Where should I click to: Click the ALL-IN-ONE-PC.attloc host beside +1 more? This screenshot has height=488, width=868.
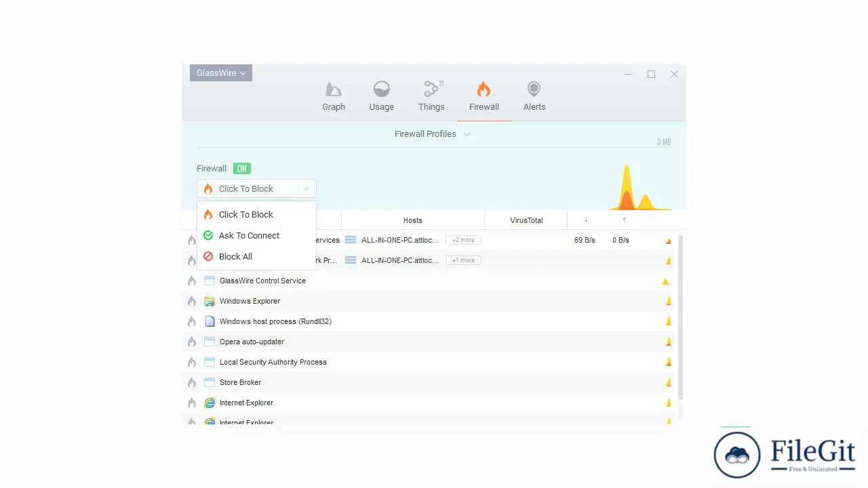[x=400, y=260]
